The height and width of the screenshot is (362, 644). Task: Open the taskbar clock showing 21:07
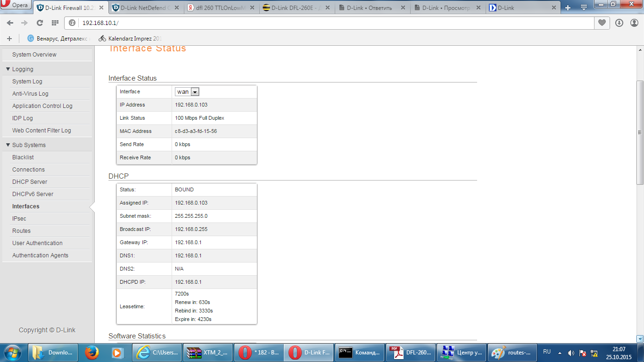pyautogui.click(x=619, y=353)
